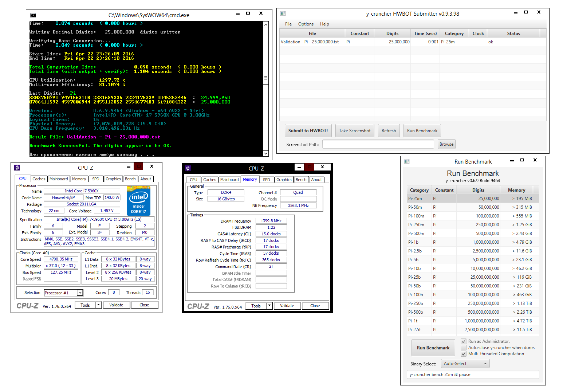Click the Memory-tab CPU-Z window title icon
The image size is (563, 392).
point(188,168)
